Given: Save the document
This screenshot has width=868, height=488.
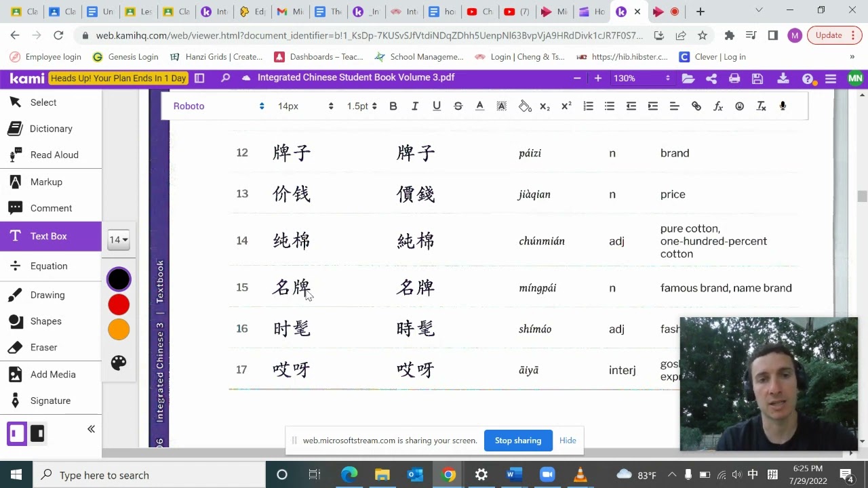Looking at the screenshot, I should (x=757, y=79).
